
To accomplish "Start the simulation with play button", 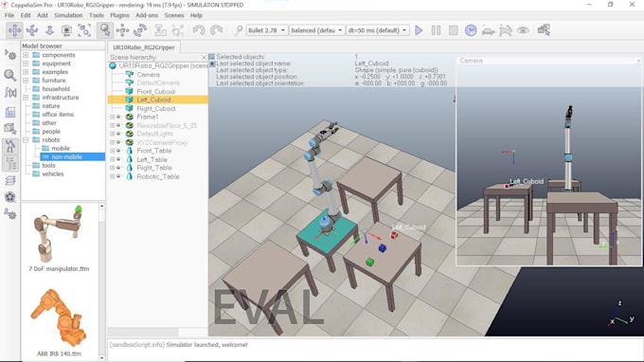I will tap(419, 30).
